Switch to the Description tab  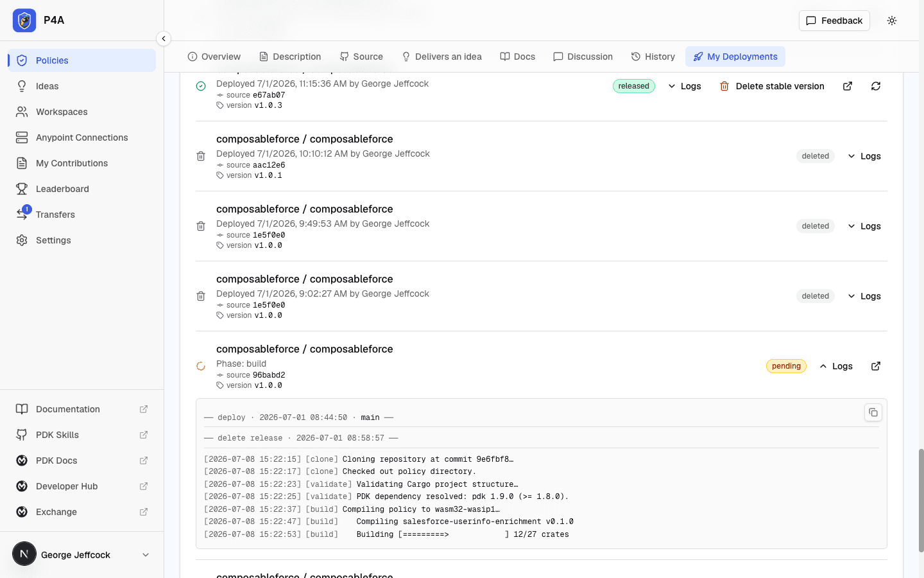(x=290, y=57)
